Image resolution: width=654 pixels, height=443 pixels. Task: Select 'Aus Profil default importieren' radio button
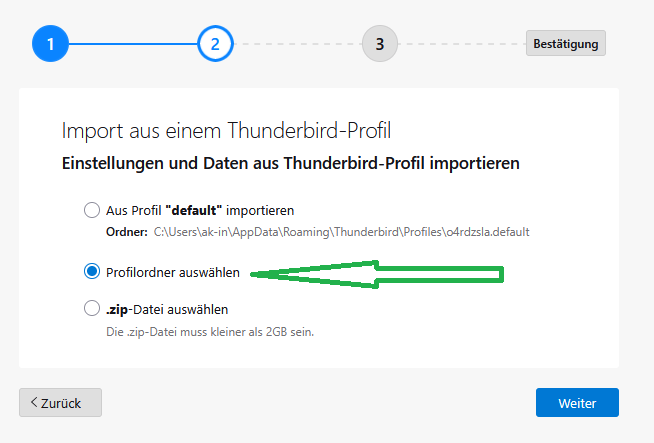[x=92, y=210]
